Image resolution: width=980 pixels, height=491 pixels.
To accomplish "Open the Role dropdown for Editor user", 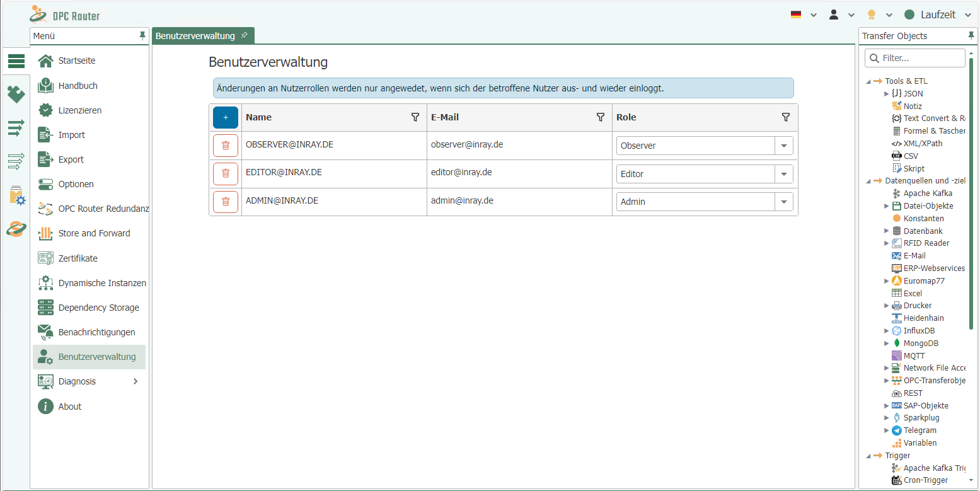I will [783, 174].
